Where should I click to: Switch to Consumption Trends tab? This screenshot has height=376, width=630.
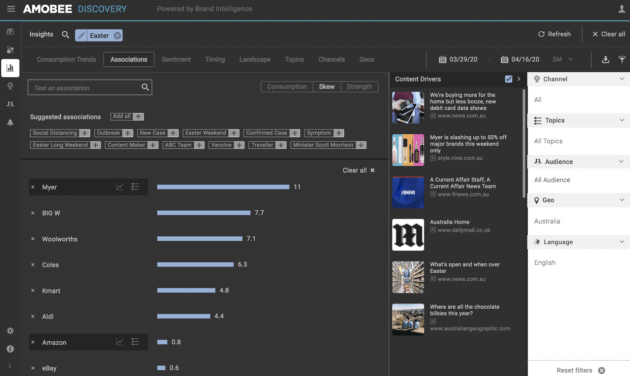[x=66, y=59]
